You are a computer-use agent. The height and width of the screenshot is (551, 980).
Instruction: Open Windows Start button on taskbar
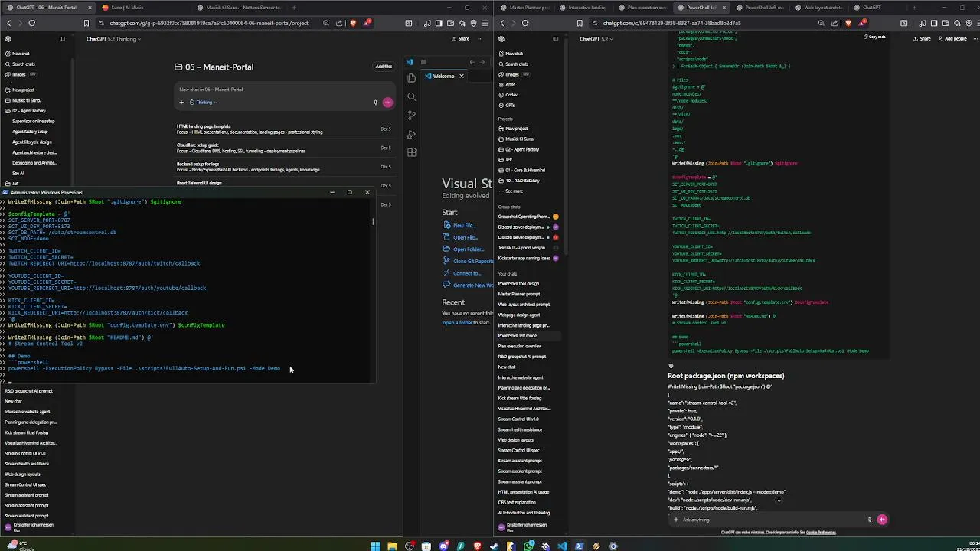pos(375,546)
